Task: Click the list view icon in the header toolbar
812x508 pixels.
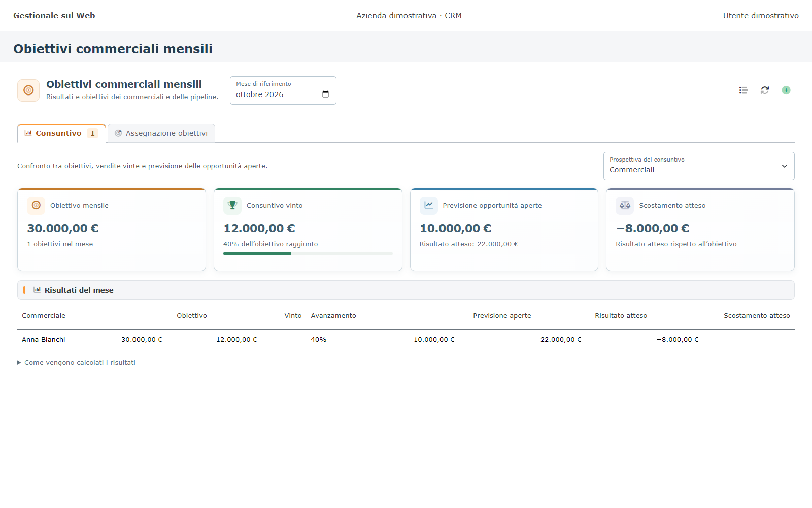Action: point(743,90)
